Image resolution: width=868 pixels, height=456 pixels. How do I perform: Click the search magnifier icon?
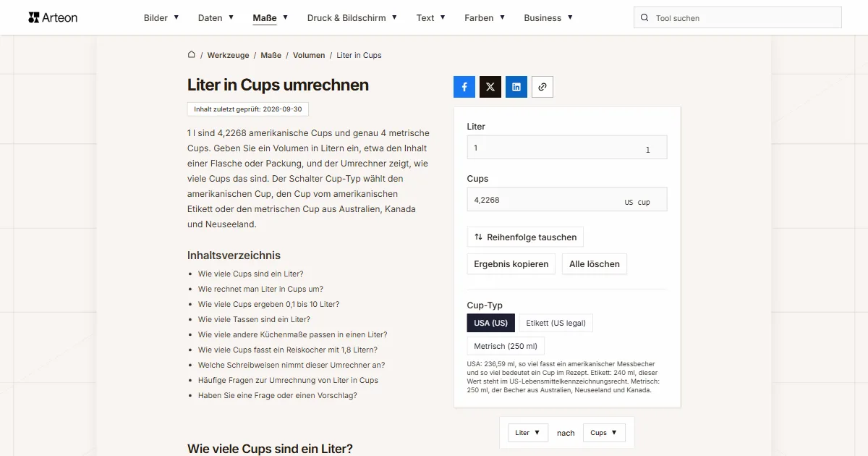point(644,18)
